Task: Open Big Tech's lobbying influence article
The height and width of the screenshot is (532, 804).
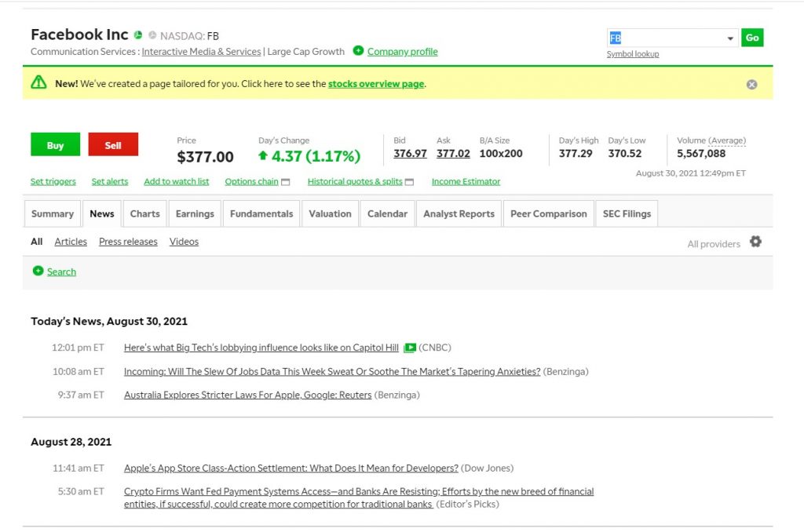Action: pos(261,348)
